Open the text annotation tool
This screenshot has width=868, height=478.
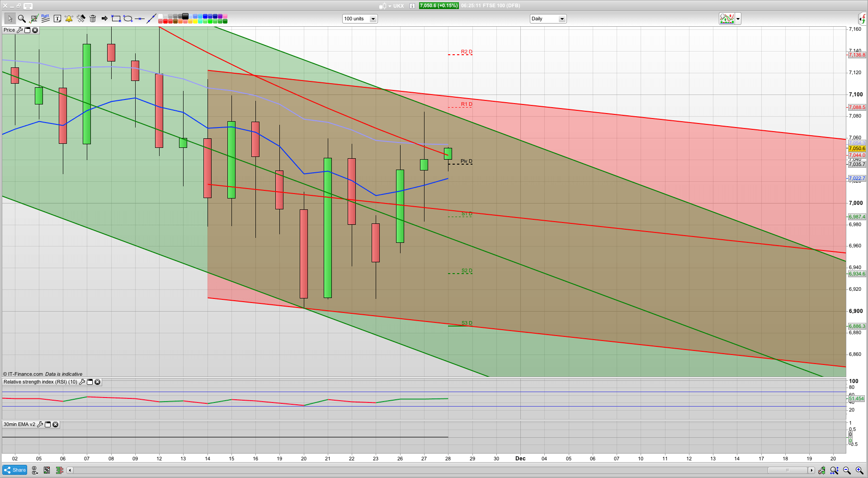pyautogui.click(x=57, y=19)
